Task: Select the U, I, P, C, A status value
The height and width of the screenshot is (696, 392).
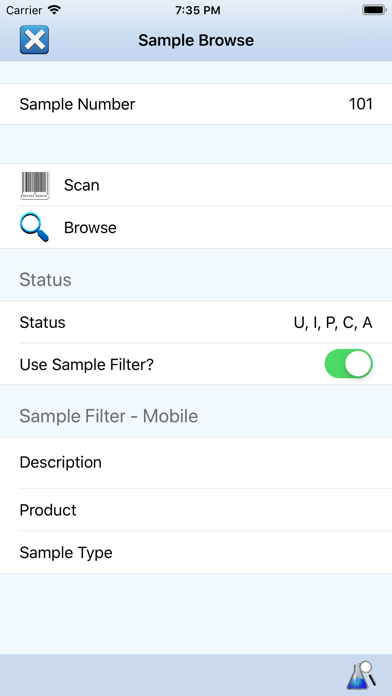Action: [333, 323]
